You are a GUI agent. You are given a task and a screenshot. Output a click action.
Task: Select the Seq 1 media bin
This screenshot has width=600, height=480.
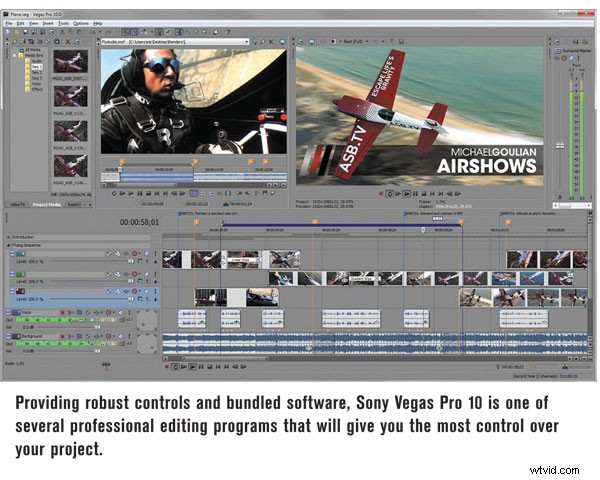(37, 67)
